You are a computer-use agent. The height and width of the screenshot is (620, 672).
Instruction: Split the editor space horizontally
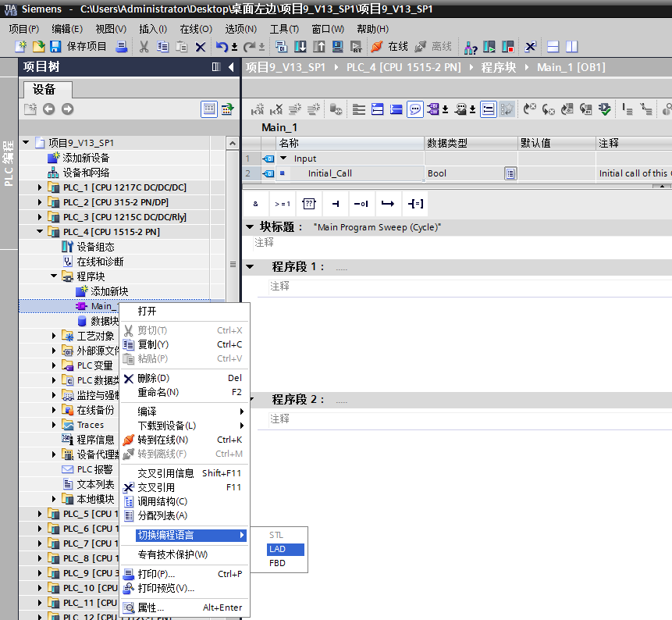[553, 46]
